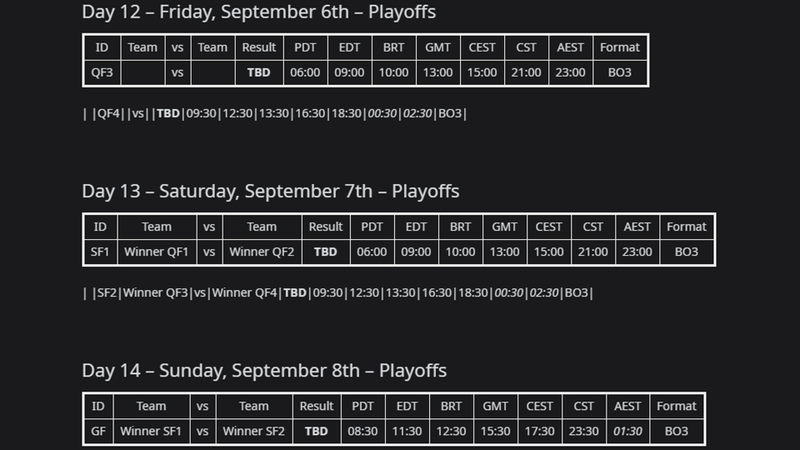Viewport: 800px width, 450px height.
Task: Select the Winner SF1 team cell
Action: point(151,431)
